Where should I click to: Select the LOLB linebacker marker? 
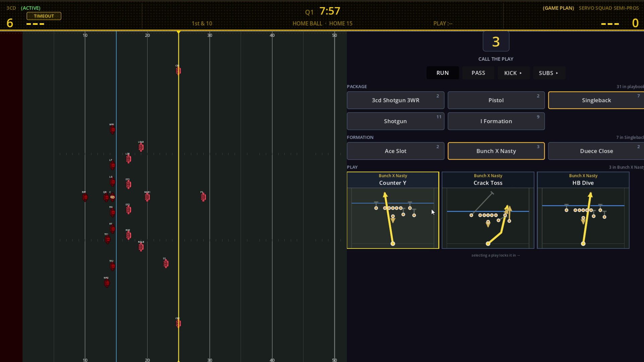pyautogui.click(x=141, y=147)
